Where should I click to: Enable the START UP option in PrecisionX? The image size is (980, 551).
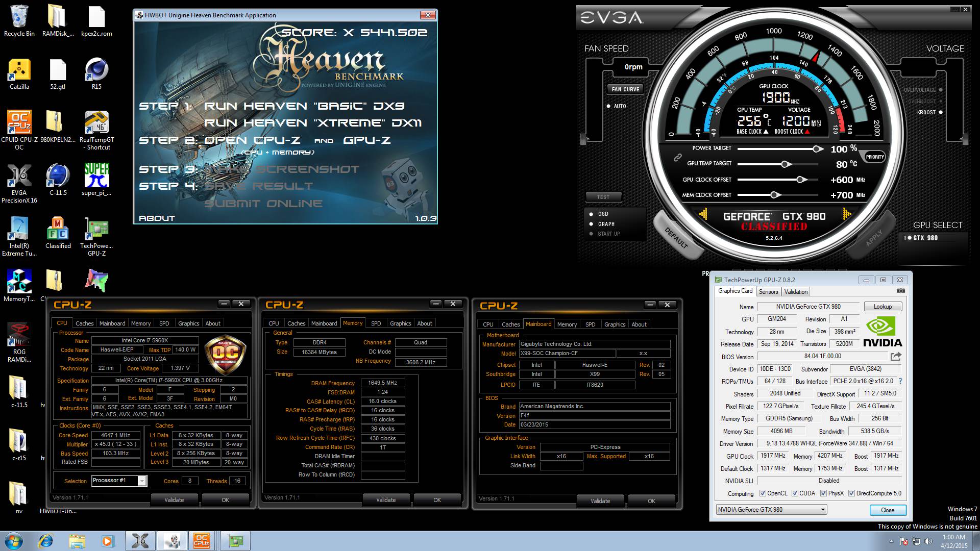point(604,234)
